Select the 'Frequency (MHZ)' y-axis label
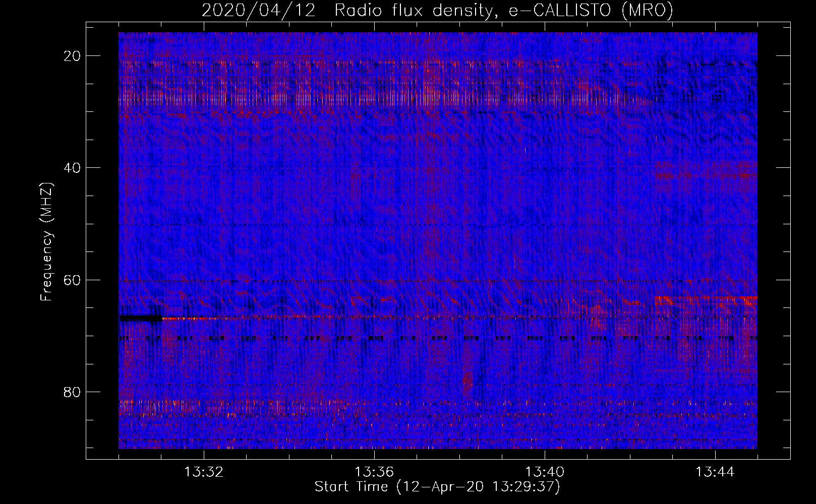 46,242
